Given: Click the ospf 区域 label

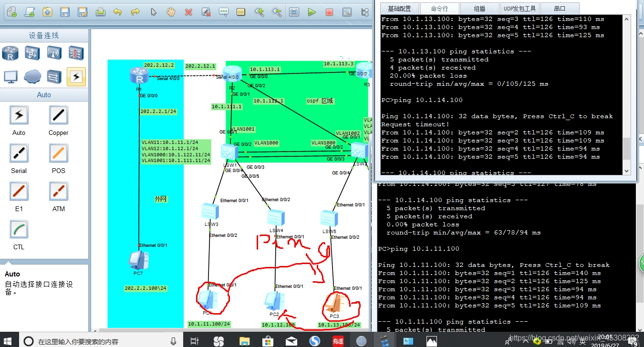Looking at the screenshot, I should pos(320,101).
